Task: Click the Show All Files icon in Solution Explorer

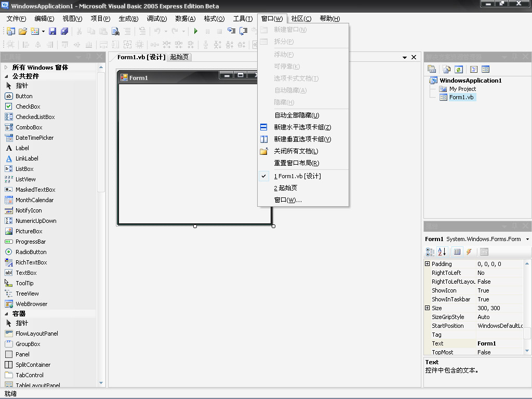Action: tap(447, 69)
